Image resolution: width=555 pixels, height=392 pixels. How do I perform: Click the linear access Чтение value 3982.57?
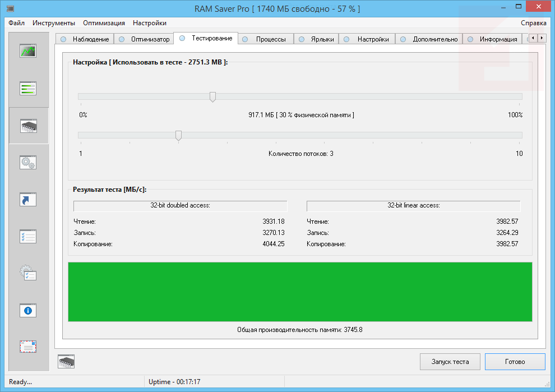tap(507, 222)
